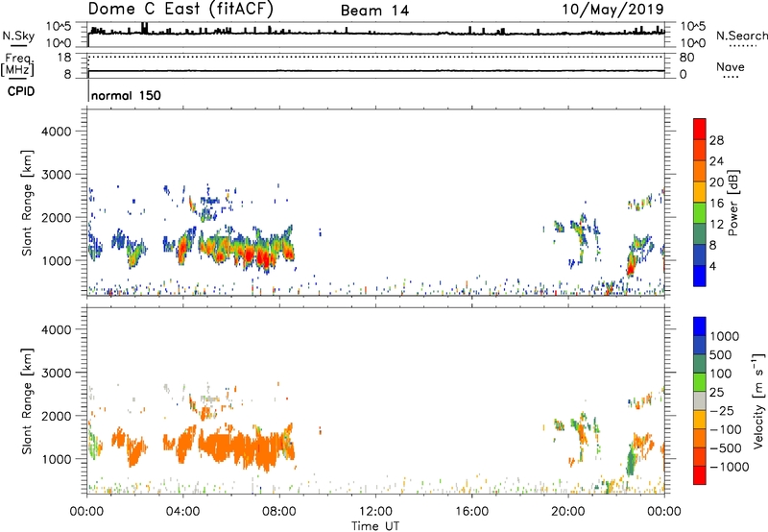Click the '08:00' time axis label

[x=279, y=512]
